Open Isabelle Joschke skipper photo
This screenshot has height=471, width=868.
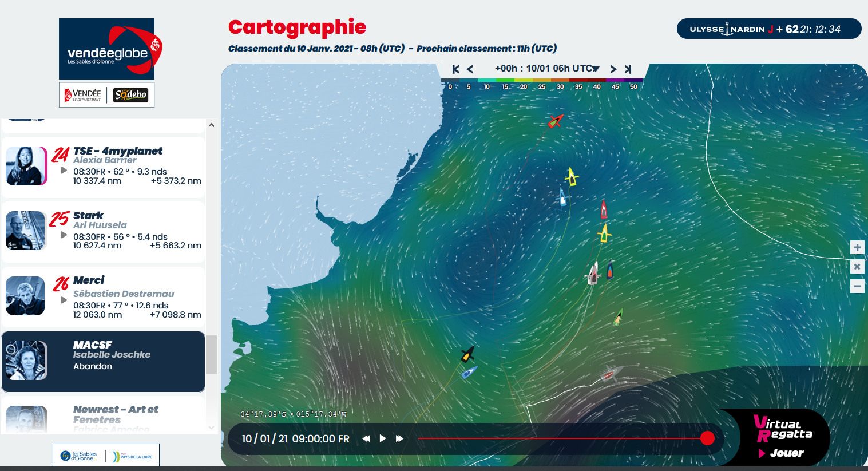pyautogui.click(x=26, y=361)
